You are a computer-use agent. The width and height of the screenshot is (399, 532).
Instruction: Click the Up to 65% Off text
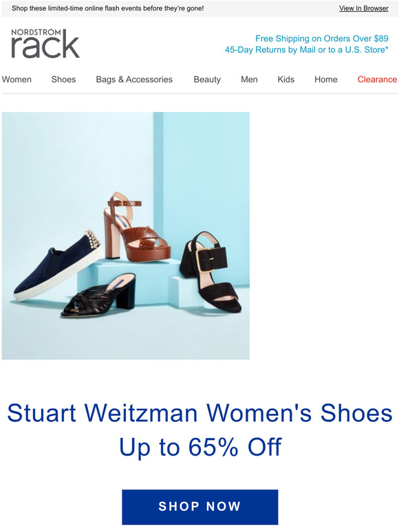(x=200, y=447)
